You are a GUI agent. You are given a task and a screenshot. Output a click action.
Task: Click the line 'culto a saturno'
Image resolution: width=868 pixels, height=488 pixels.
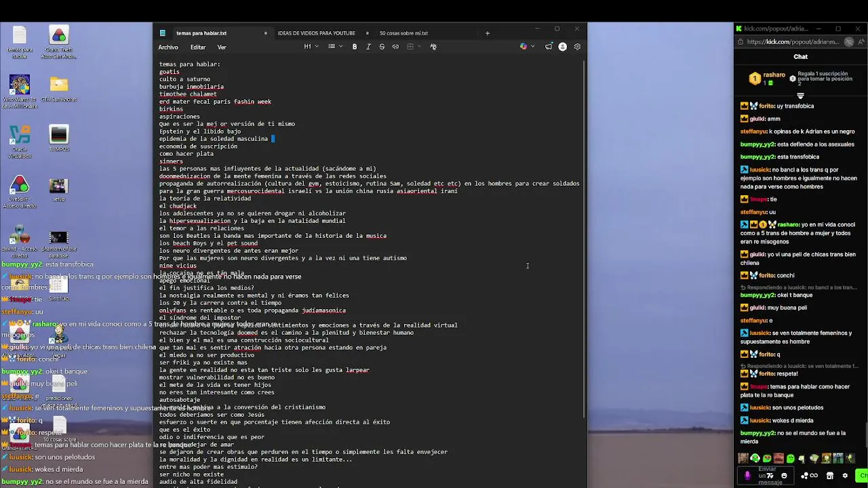click(x=184, y=79)
